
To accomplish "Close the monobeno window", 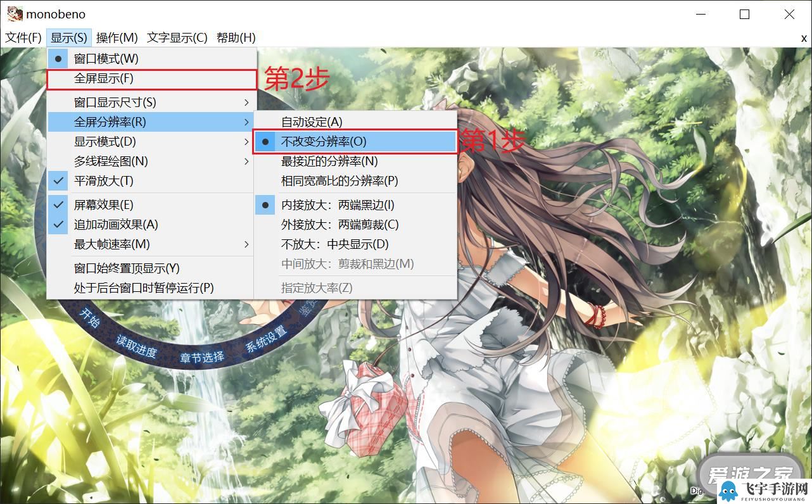I will 789,14.
